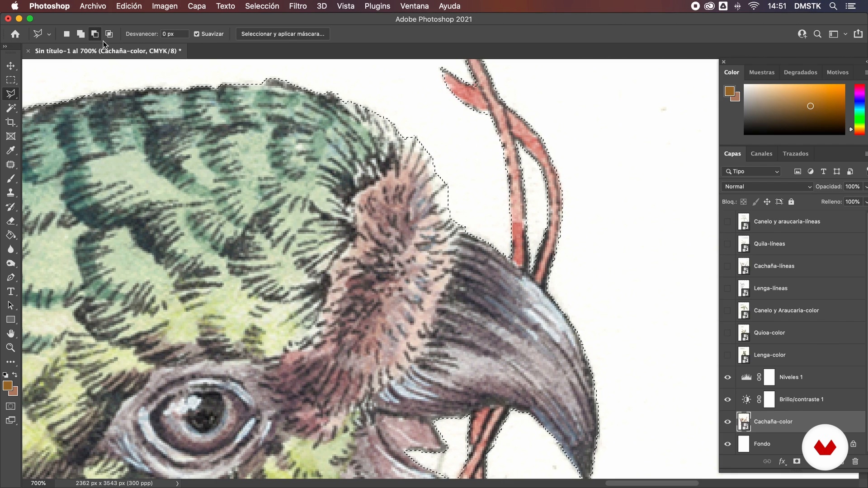
Task: Toggle Quick Mask mode
Action: coord(11,406)
